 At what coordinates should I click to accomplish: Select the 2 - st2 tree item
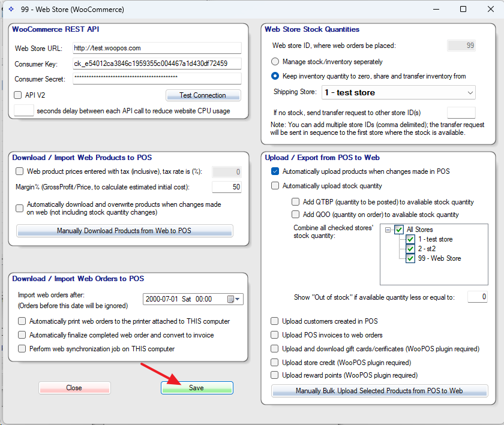tap(427, 249)
